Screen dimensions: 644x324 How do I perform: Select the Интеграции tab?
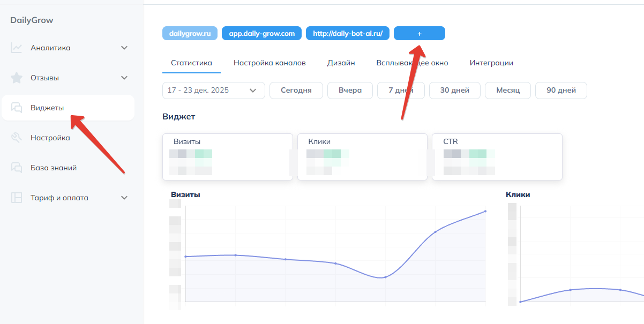click(x=491, y=63)
